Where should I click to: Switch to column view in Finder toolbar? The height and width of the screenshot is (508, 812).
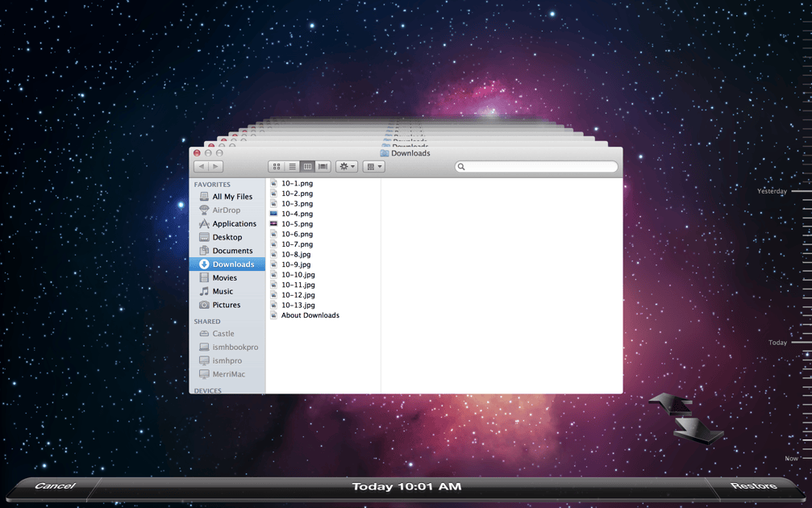(x=307, y=167)
